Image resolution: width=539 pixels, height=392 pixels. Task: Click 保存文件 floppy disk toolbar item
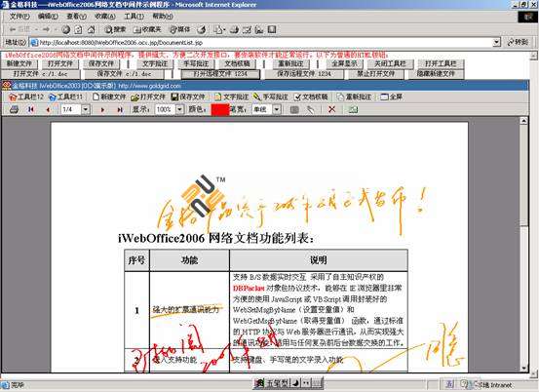(188, 97)
